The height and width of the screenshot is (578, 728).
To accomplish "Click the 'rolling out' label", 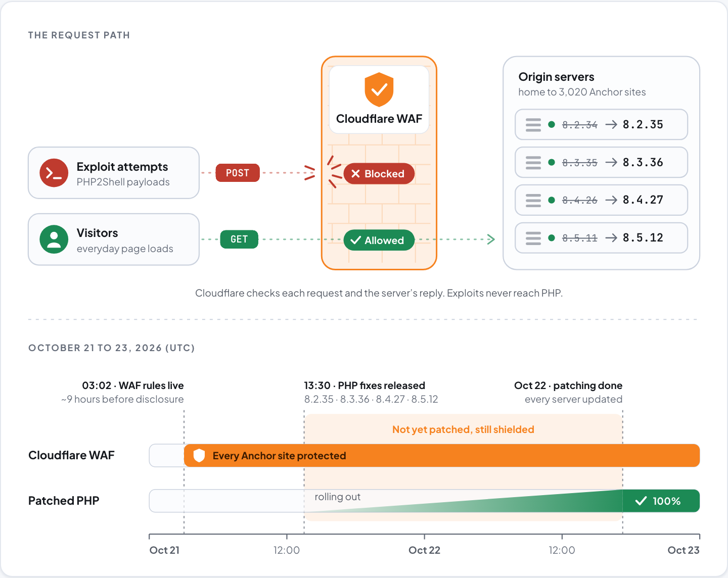I will point(338,497).
